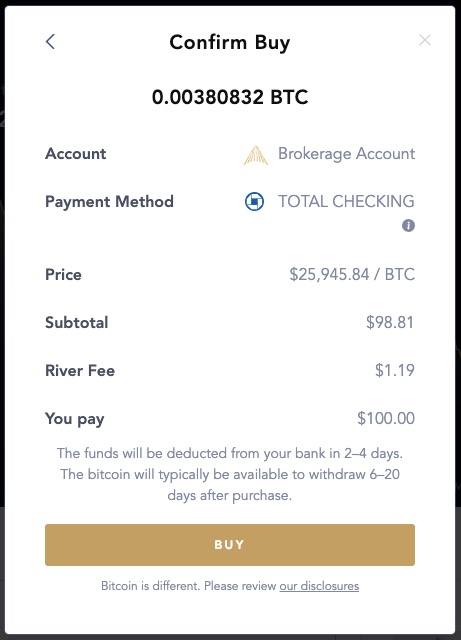Open the 'our disclosures' link
Image resolution: width=461 pixels, height=640 pixels.
point(319,586)
